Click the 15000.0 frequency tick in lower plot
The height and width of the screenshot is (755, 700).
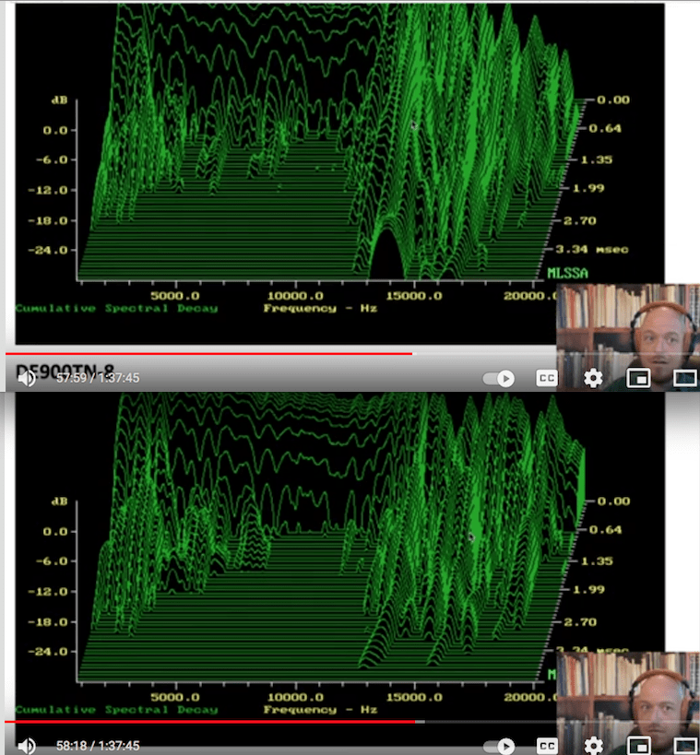click(x=414, y=697)
